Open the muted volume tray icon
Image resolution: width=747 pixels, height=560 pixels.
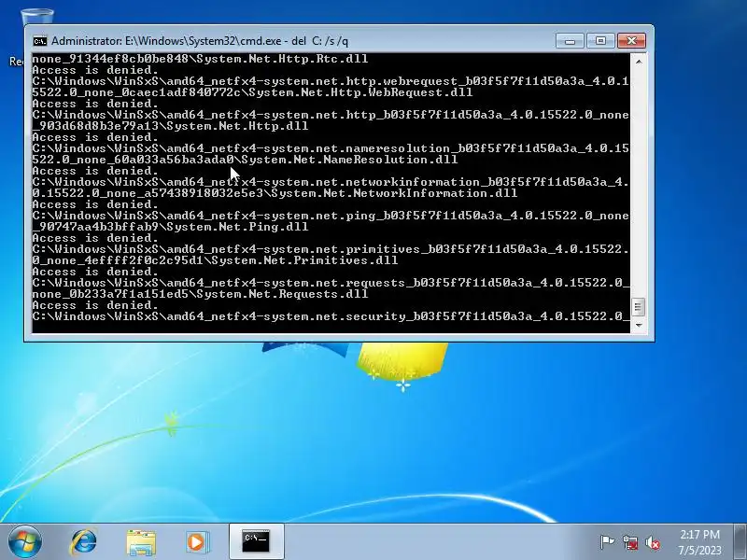click(653, 542)
